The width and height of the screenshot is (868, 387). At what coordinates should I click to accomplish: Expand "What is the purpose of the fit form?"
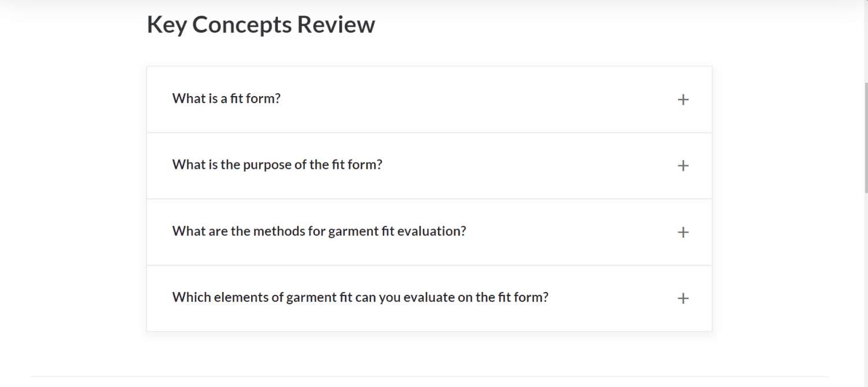click(x=277, y=165)
